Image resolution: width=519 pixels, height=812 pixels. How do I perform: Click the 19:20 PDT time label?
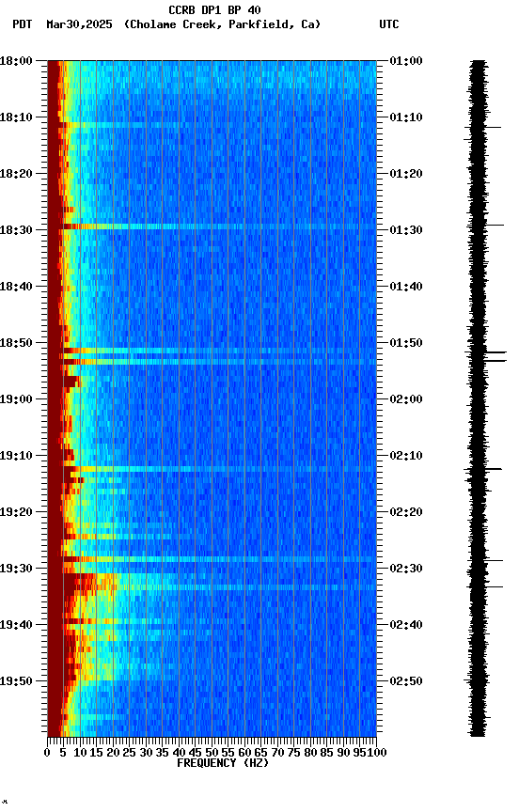click(16, 512)
